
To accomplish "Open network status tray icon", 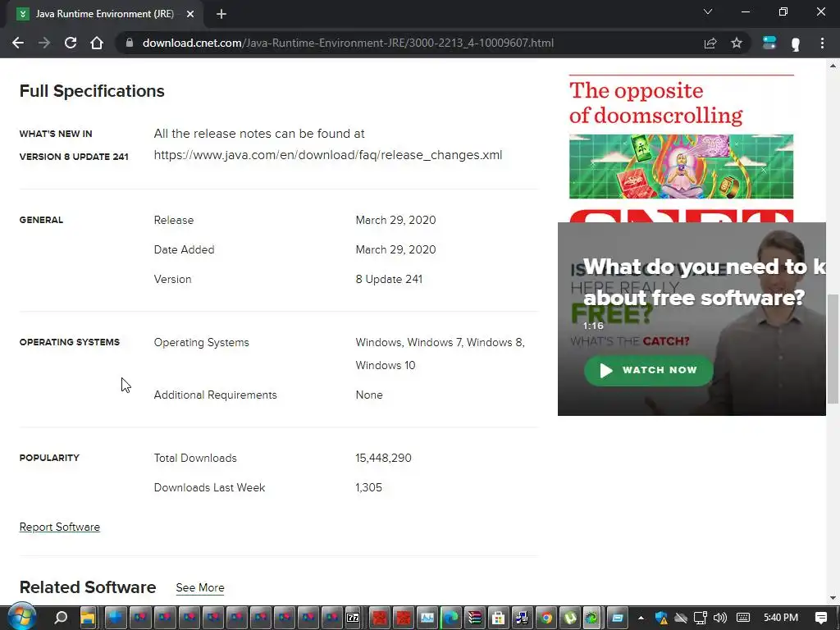I will (701, 618).
